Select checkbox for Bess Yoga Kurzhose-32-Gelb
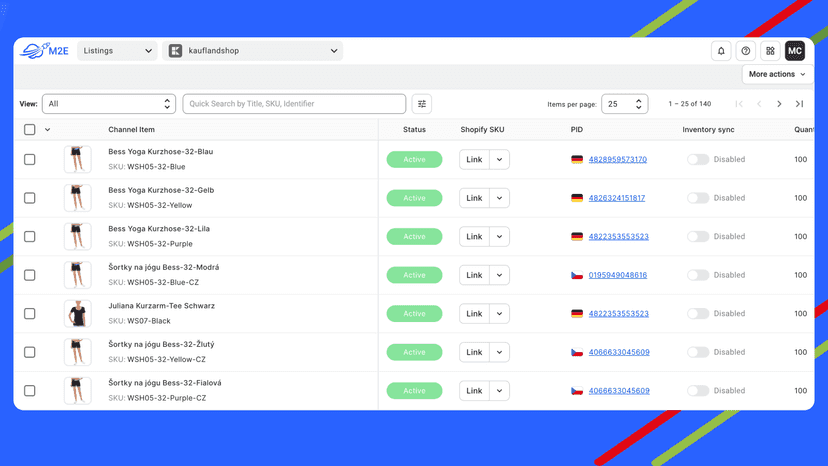The height and width of the screenshot is (466, 828). click(30, 198)
